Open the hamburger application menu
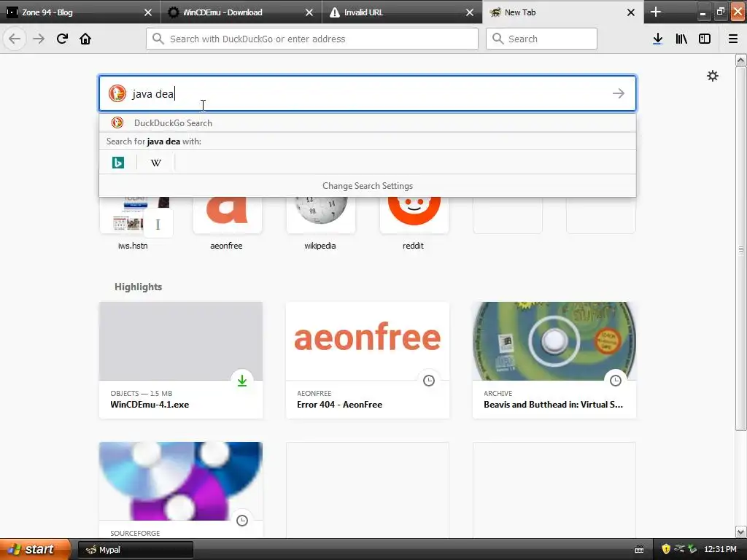 pyautogui.click(x=732, y=39)
